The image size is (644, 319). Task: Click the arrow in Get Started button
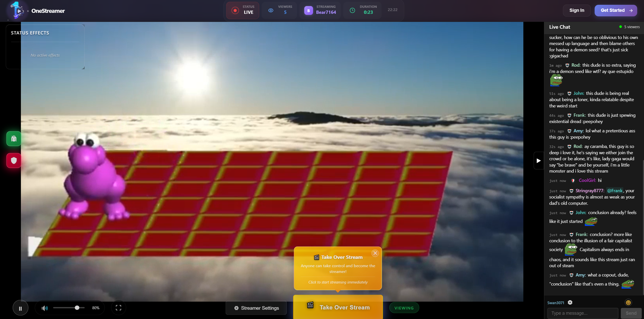click(x=631, y=11)
